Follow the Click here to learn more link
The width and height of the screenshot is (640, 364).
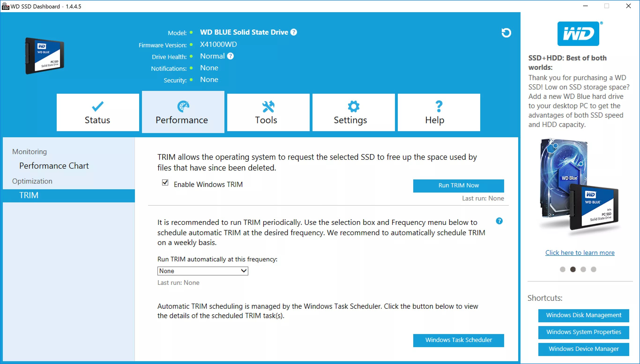click(580, 253)
